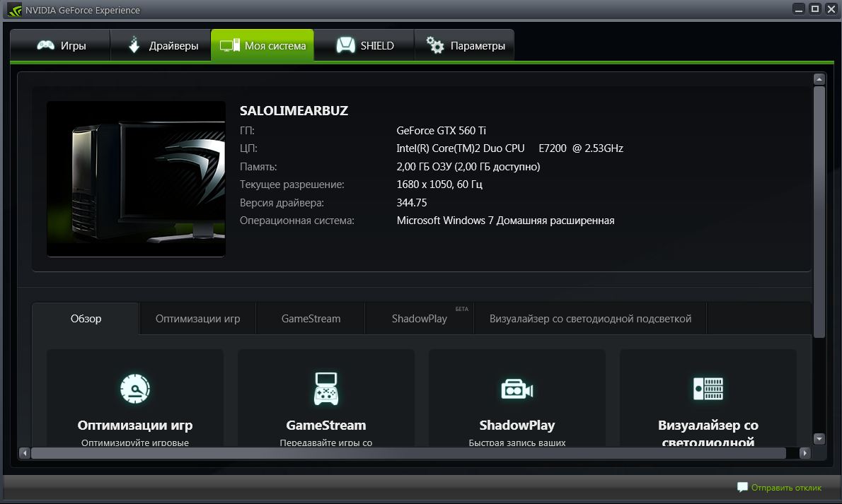This screenshot has height=504, width=842.
Task: Click the horizontal scrollbar left arrow
Action: tap(25, 453)
